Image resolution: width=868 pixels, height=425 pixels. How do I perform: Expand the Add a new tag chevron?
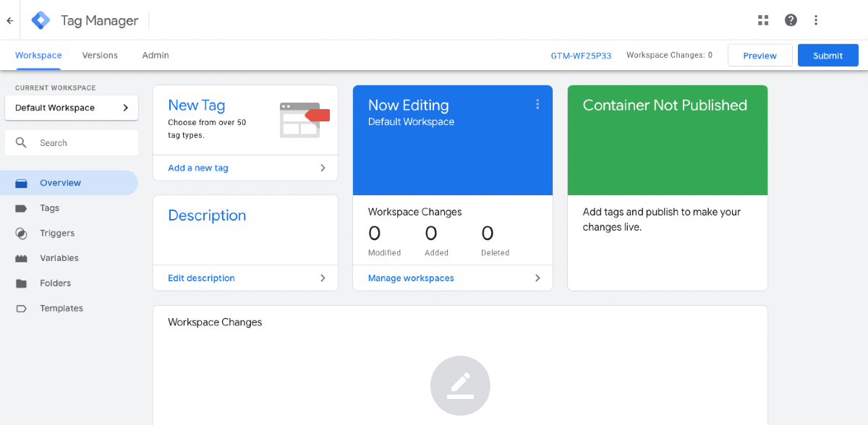click(x=323, y=168)
